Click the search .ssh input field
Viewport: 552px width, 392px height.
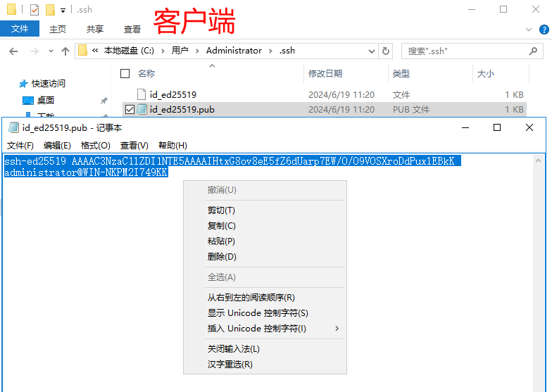tap(465, 51)
